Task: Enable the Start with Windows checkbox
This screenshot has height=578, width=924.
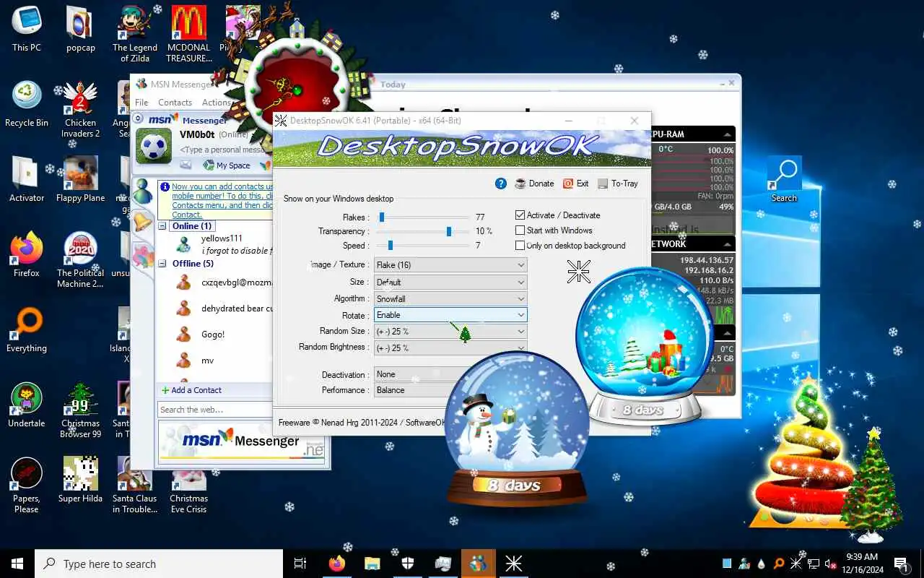Action: click(x=520, y=230)
